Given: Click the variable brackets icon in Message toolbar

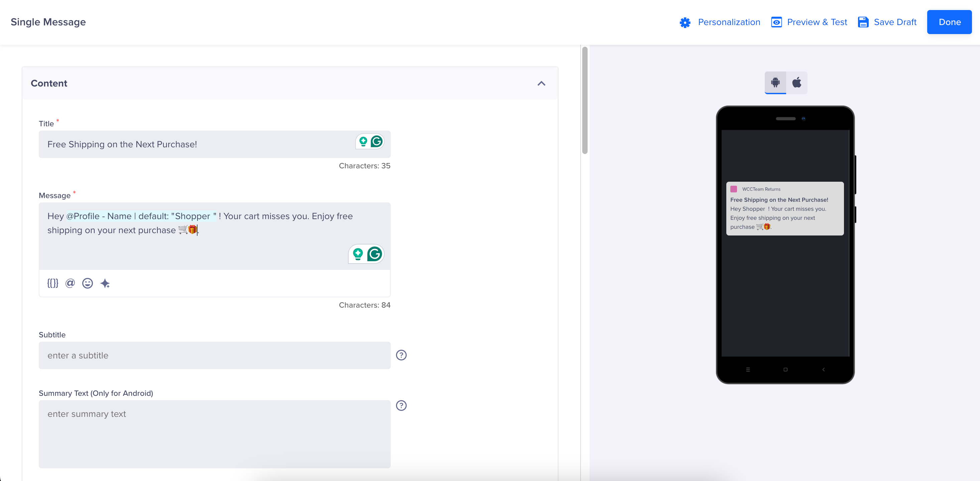Looking at the screenshot, I should pyautogui.click(x=52, y=283).
